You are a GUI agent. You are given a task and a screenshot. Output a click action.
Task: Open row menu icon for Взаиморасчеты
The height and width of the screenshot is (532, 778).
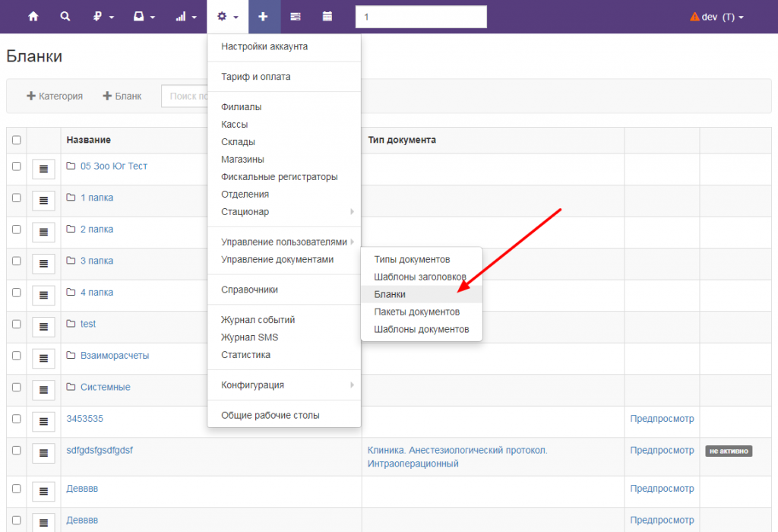point(43,358)
